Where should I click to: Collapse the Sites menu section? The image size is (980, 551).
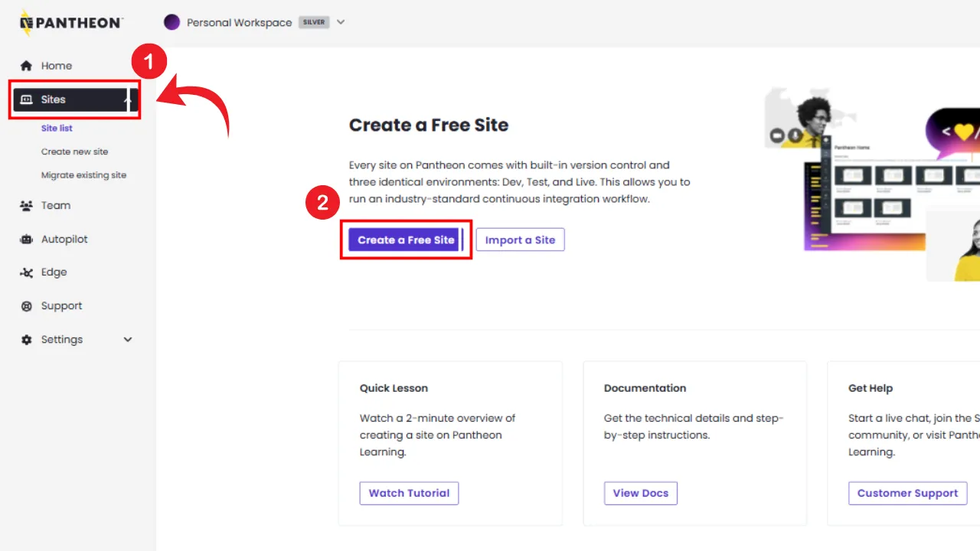coord(128,99)
